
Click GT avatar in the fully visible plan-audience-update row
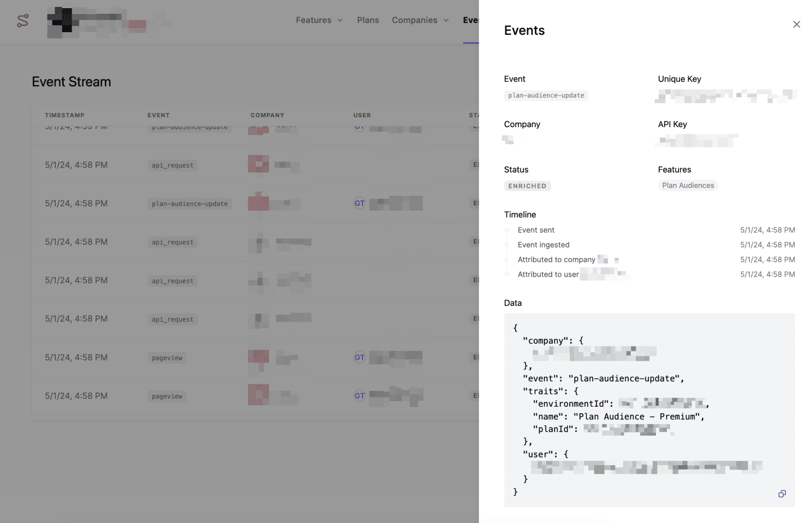360,204
